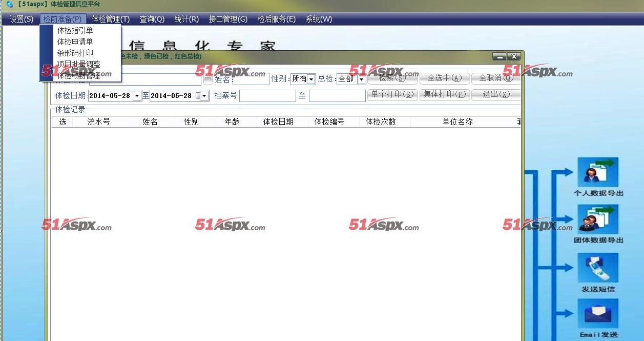This screenshot has width=644, height=341.
Task: Open the 查询(Q) menu
Action: pyautogui.click(x=152, y=19)
